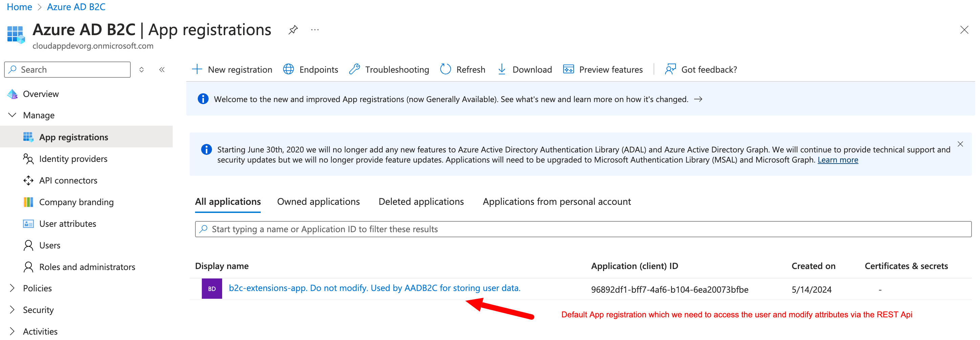Collapse the Manage section
Screen dimensions: 980x340
pos(12,115)
